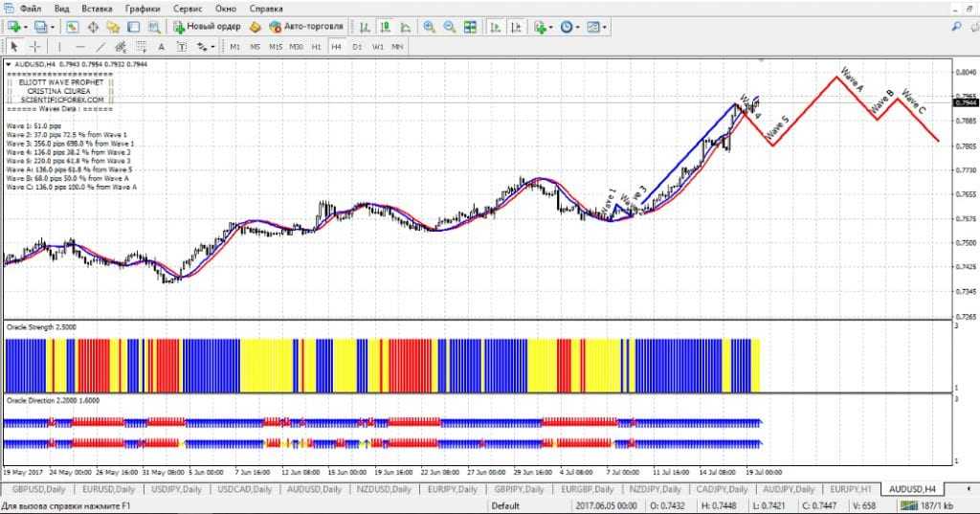Draw a vertical line with the toolbar tool
Screen dimensions: 980x514
[x=59, y=46]
